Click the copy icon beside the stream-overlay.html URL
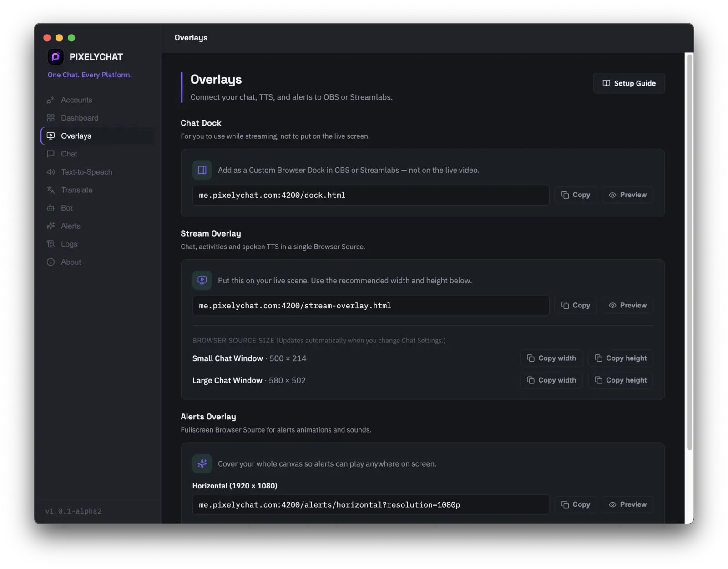The height and width of the screenshot is (569, 728). click(565, 306)
